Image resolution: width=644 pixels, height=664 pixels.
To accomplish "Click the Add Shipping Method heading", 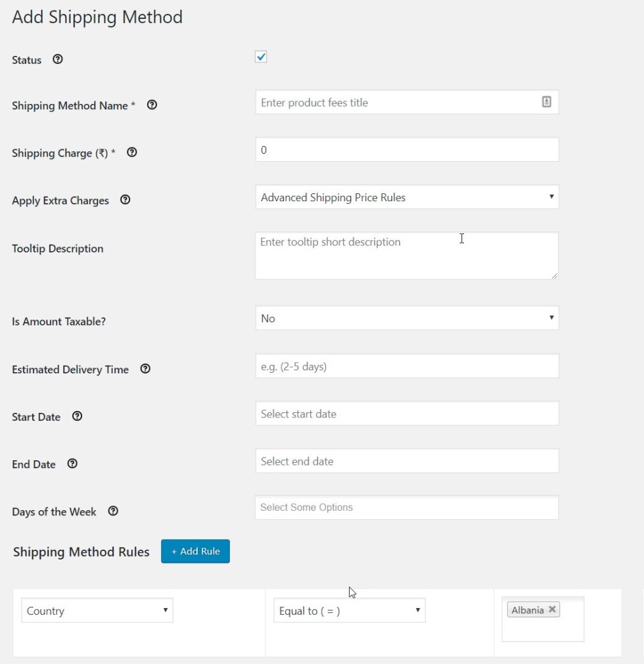I will point(97,17).
